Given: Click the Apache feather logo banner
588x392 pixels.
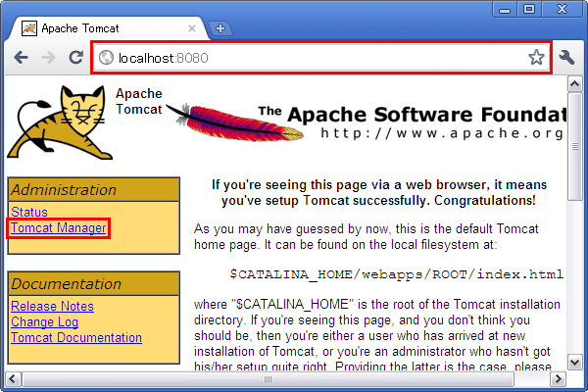Looking at the screenshot, I should click(x=366, y=122).
